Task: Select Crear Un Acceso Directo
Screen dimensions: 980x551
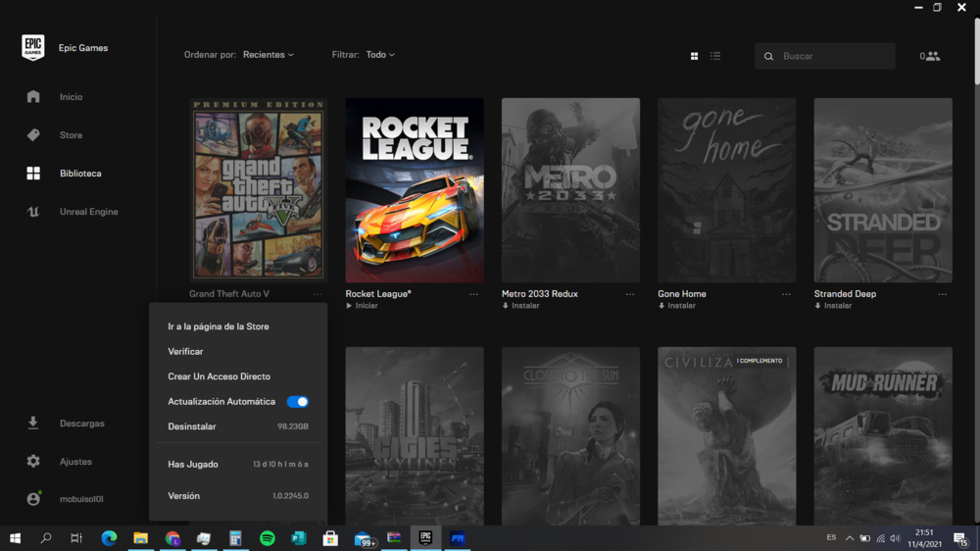Action: click(x=219, y=376)
